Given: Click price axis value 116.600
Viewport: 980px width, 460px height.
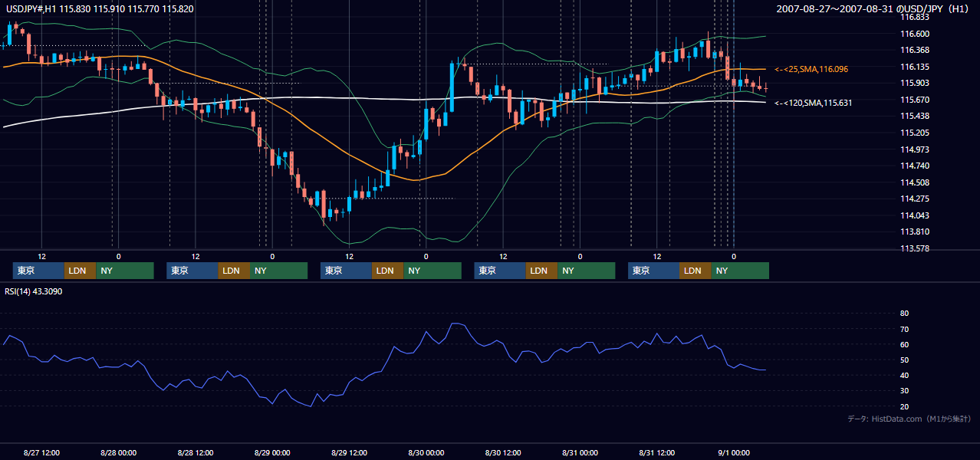Looking at the screenshot, I should [x=914, y=34].
